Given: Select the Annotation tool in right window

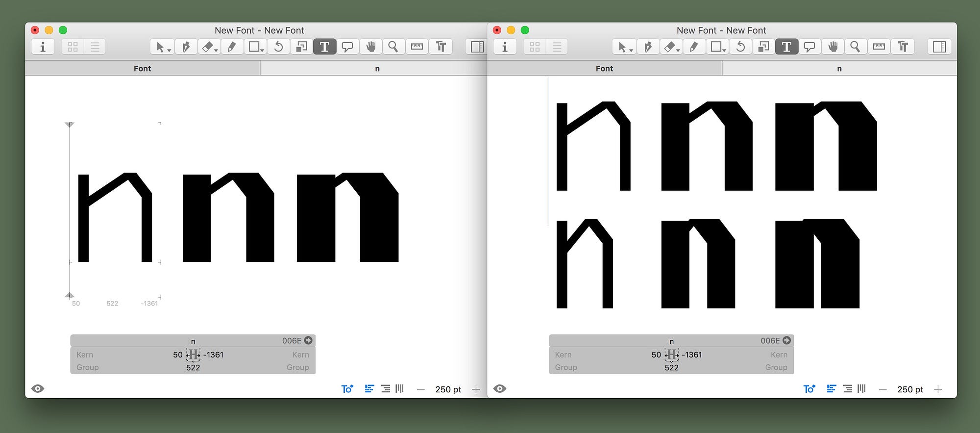Looking at the screenshot, I should coord(809,47).
